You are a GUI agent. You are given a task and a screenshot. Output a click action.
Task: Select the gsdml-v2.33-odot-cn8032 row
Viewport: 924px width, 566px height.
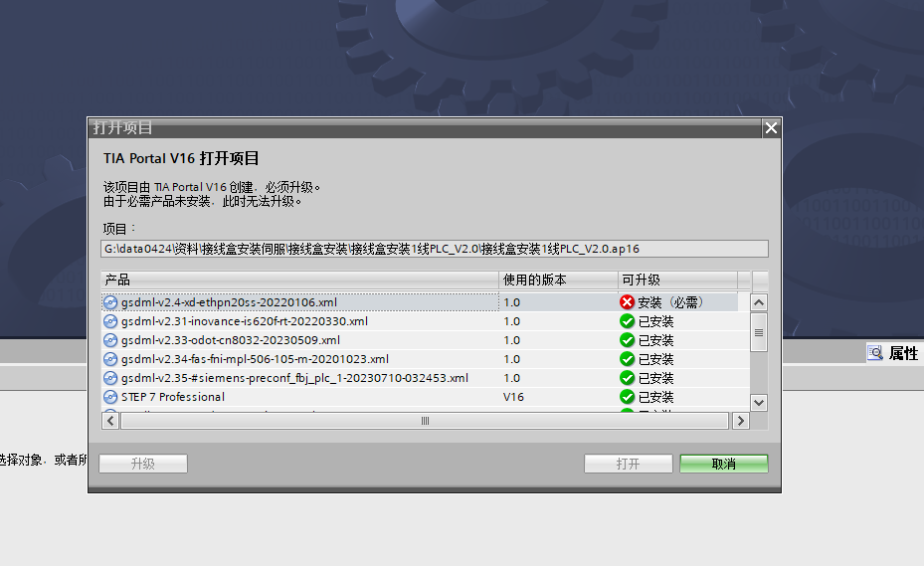[x=298, y=340]
